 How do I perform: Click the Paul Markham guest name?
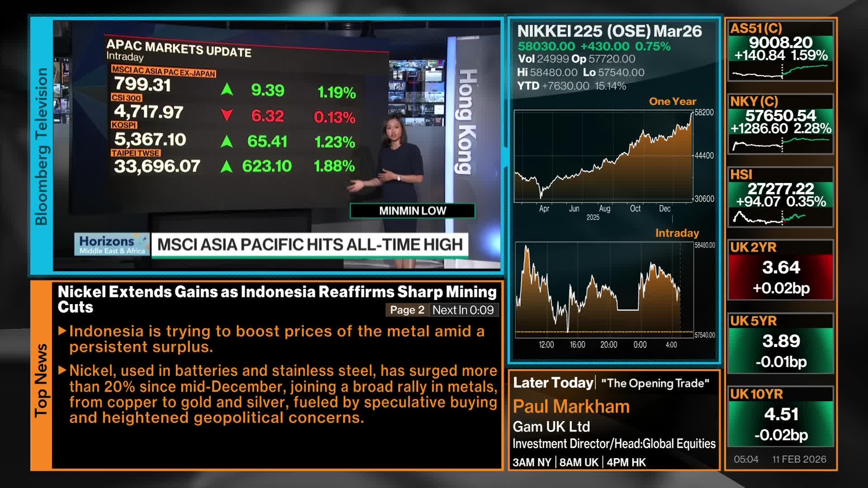pos(571,407)
